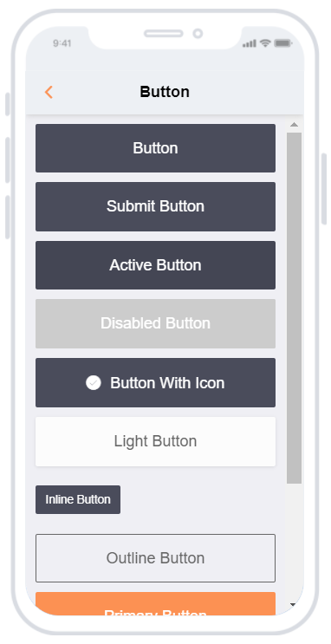Image resolution: width=331 pixels, height=644 pixels.
Task: Click the battery icon in status bar
Action: coord(283,43)
